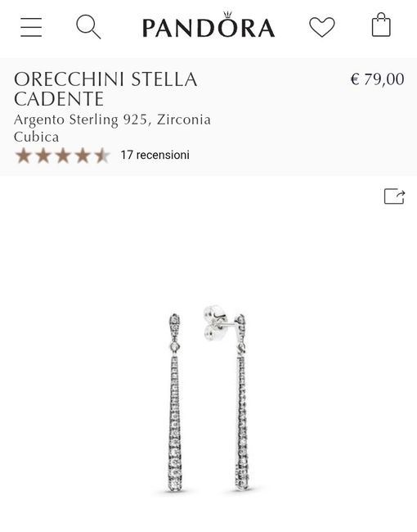Click the top stud of left earring
The image size is (417, 532).
[174, 323]
